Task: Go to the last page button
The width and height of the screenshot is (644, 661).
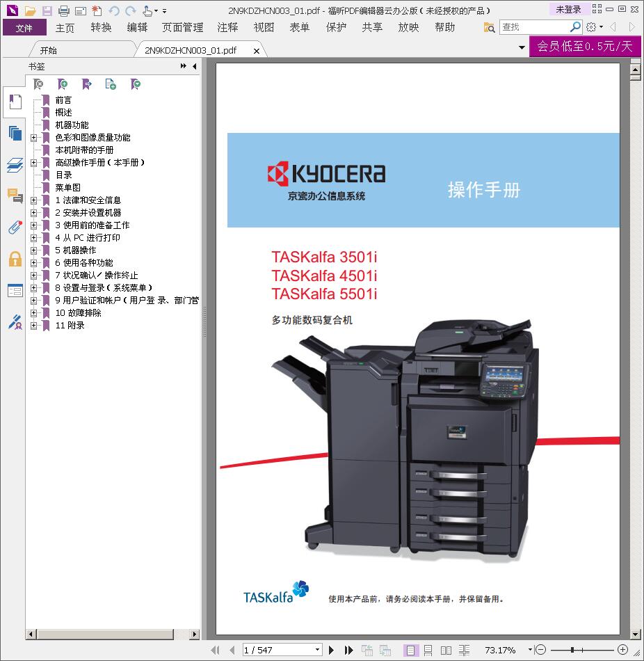Action: [348, 650]
